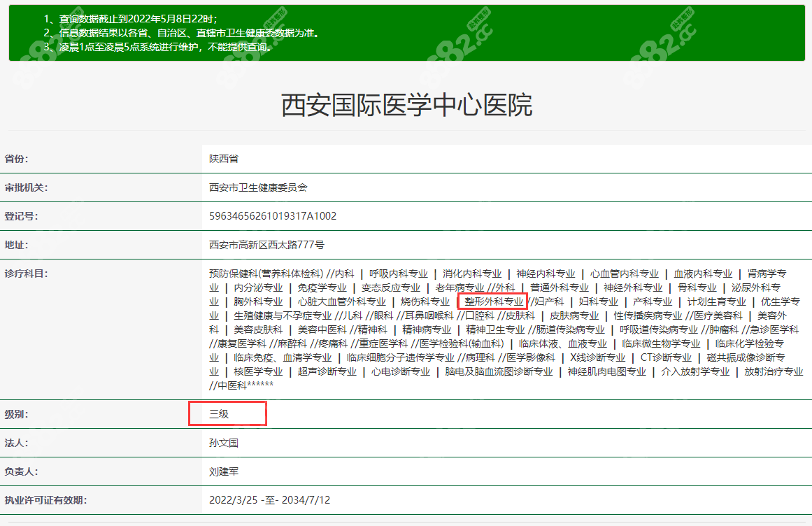Click the 审批机关 label
The image size is (812, 526).
click(x=26, y=187)
